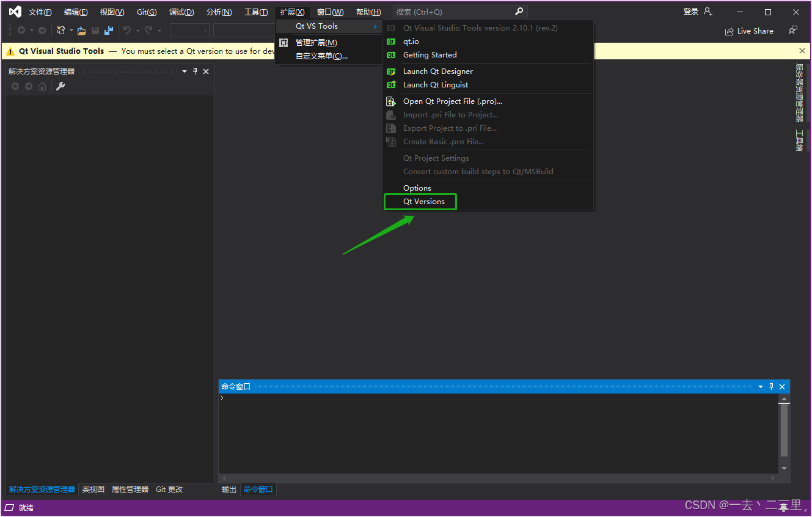Screen dimensions: 812x517
Task: Click the Solution Explorer home icon
Action: [42, 86]
